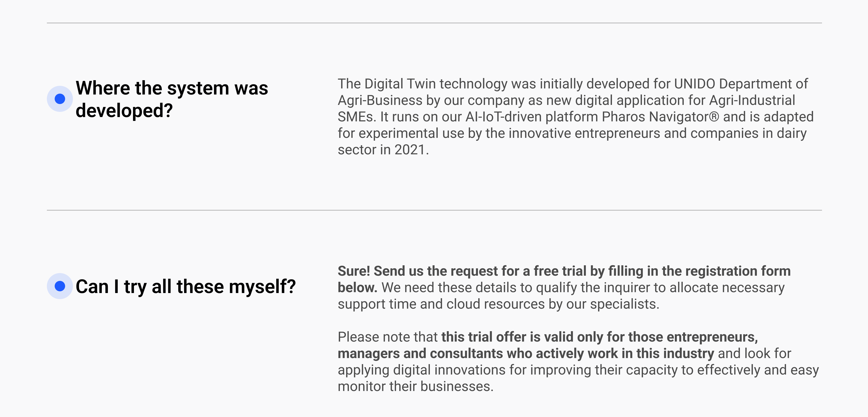Click the paragraph starting "The Digital Twin technology"

[x=575, y=116]
